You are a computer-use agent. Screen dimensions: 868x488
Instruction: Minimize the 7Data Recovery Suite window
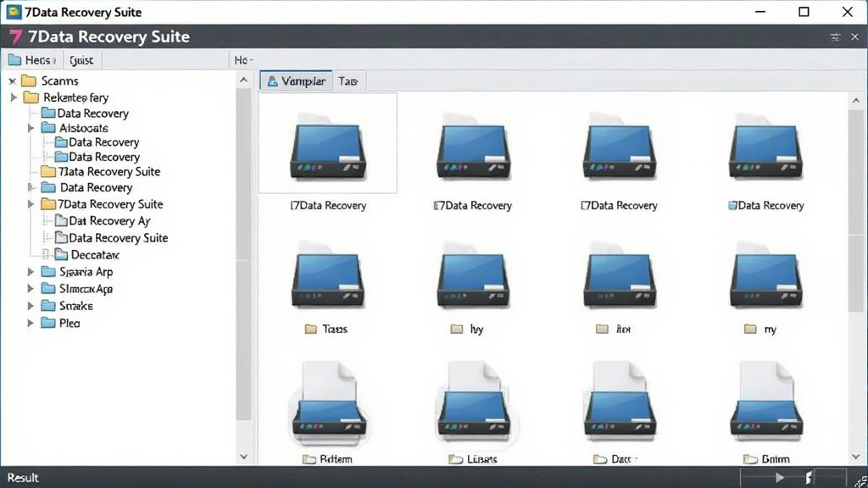(x=760, y=12)
